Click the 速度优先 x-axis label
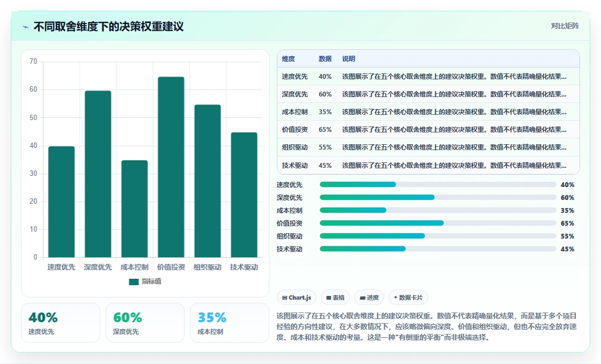This screenshot has width=601, height=364. tap(61, 267)
